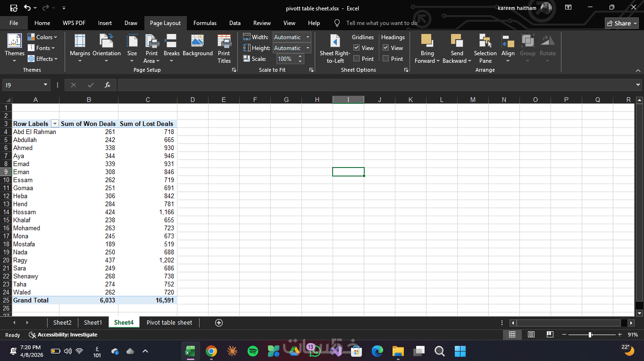644x361 pixels.
Task: Open the File menu
Action: pyautogui.click(x=14, y=23)
